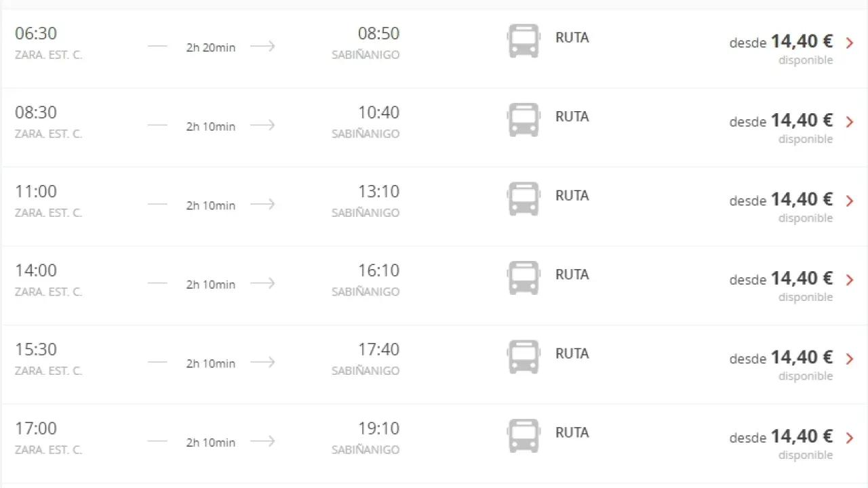Image resolution: width=868 pixels, height=488 pixels.
Task: Click the bus icon for 06:30 departure
Action: 524,41
